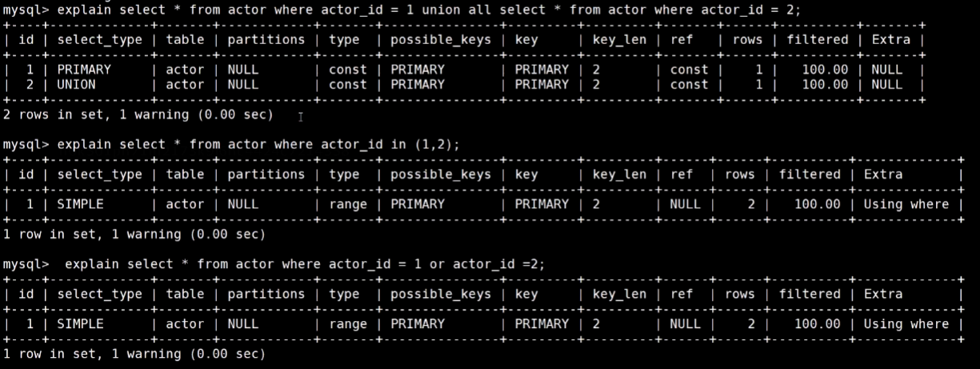Screen dimensions: 980x369
Task: Click the 100.00 filtered value in the last table
Action: [x=818, y=324]
